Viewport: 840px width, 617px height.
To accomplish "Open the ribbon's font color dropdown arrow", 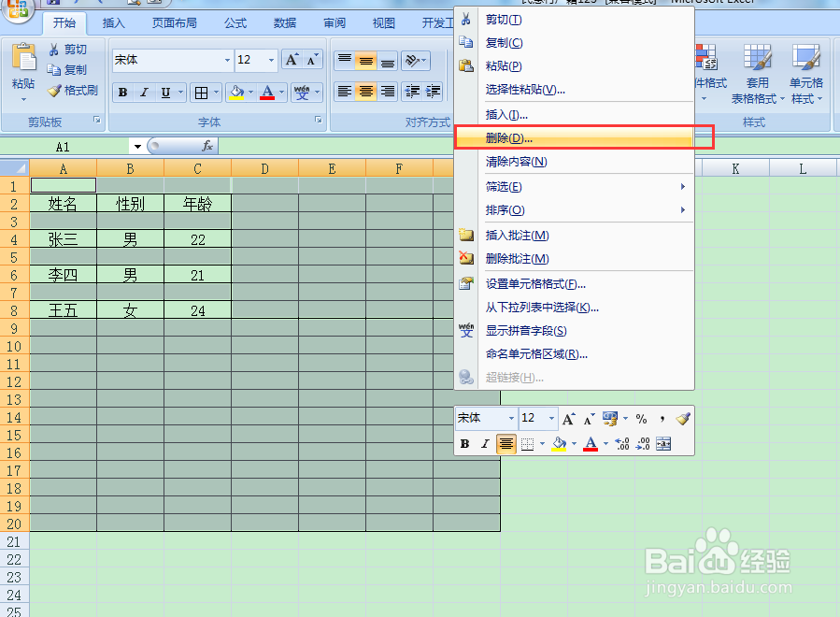I will [x=281, y=93].
